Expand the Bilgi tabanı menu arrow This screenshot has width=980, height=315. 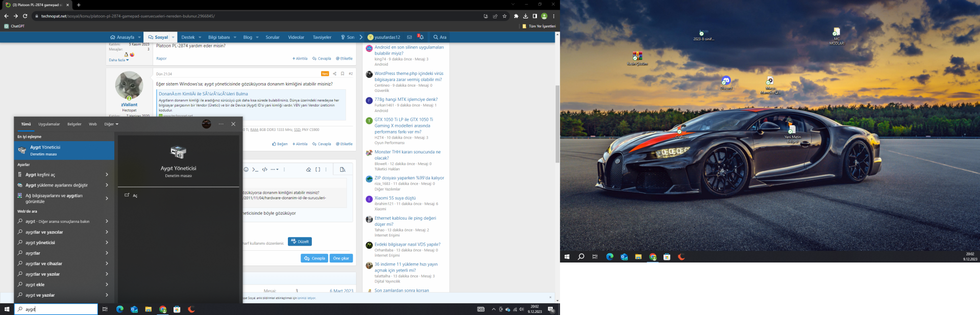click(x=235, y=37)
